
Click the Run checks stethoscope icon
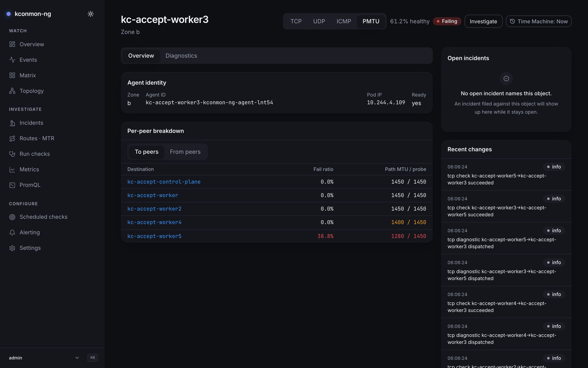coord(12,154)
